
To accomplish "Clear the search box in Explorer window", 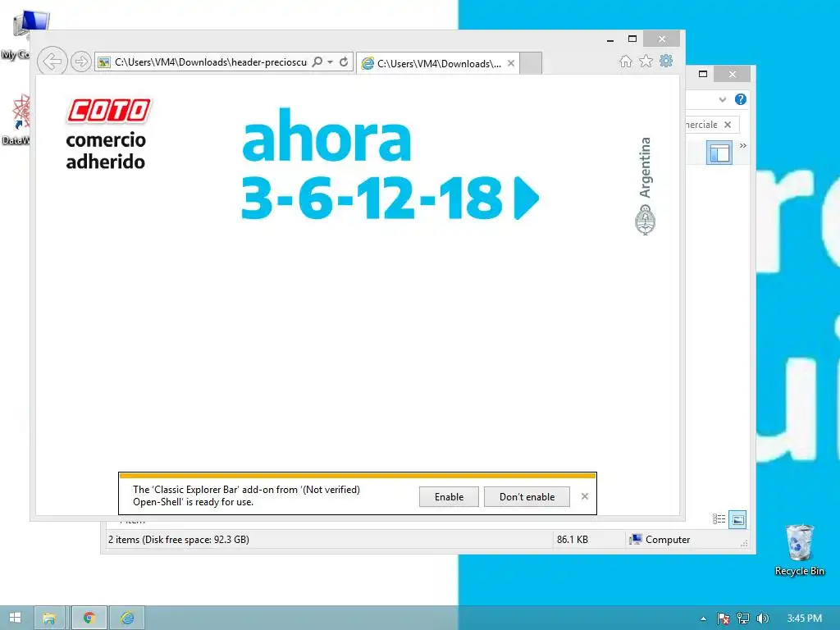I will 728,125.
